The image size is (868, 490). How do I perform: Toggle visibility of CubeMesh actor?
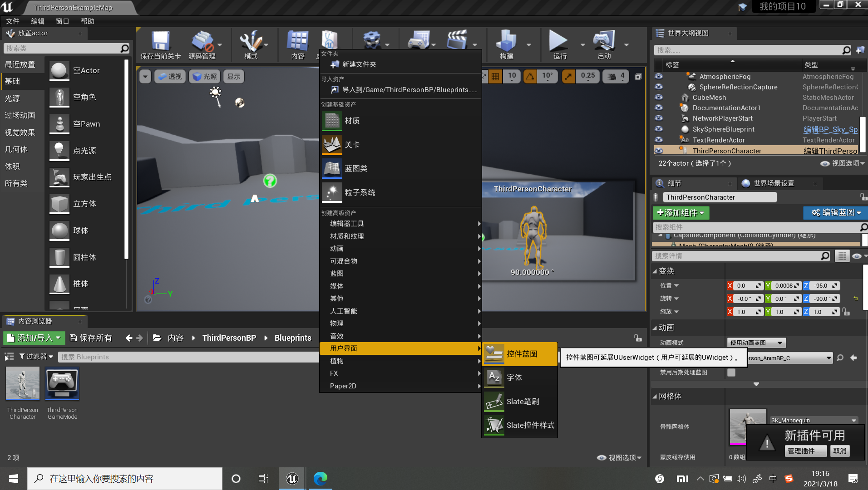coord(659,97)
